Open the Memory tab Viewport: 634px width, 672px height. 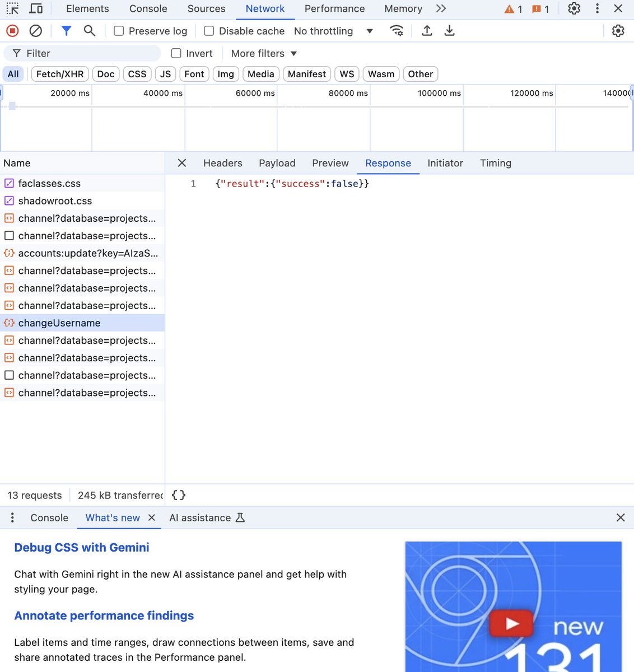[403, 8]
